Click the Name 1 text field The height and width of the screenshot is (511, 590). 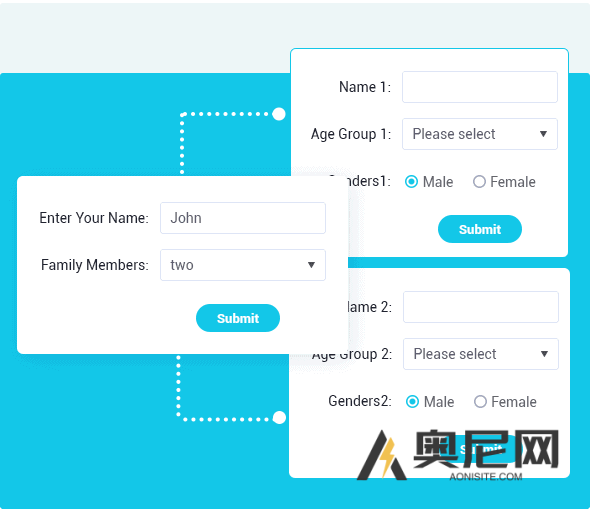pos(480,87)
